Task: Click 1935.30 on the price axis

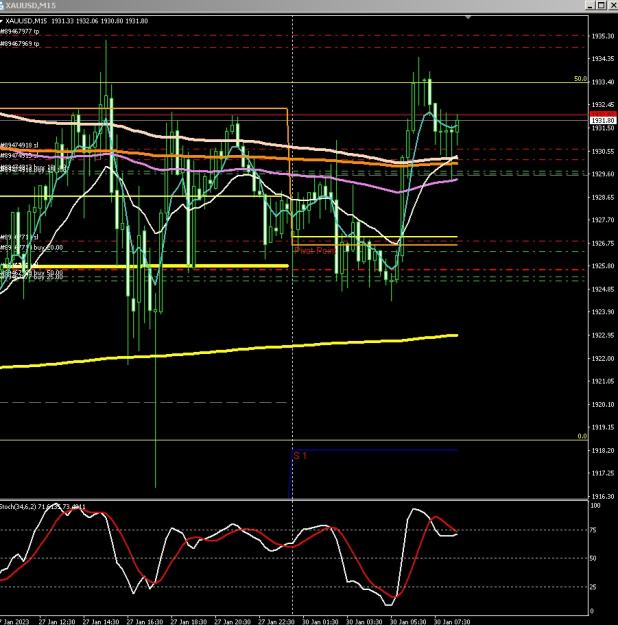Action: 602,36
